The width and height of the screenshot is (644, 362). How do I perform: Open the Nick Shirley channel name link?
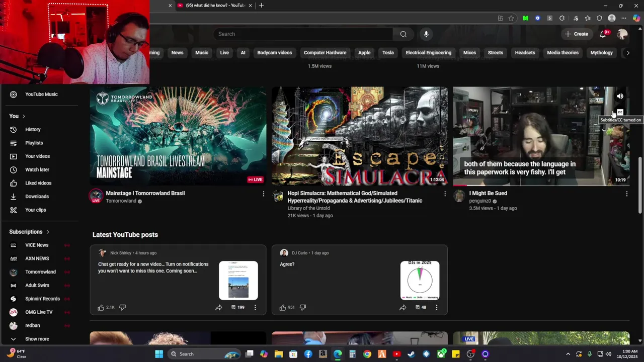click(121, 253)
